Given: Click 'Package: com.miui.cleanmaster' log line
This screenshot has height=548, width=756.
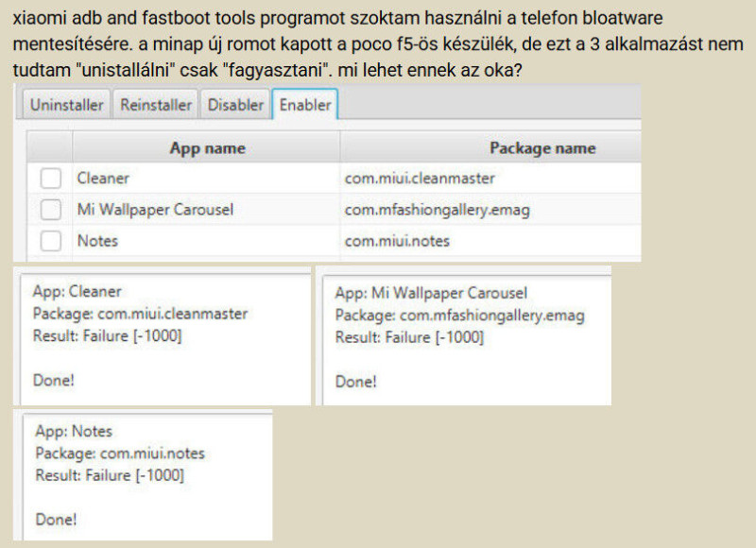Looking at the screenshot, I should click(140, 314).
